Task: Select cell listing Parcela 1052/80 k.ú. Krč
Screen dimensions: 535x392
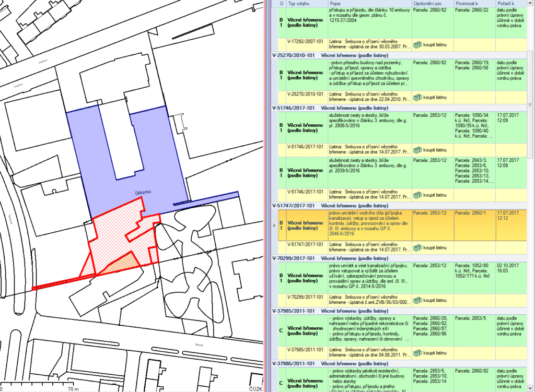Action: coord(474,278)
